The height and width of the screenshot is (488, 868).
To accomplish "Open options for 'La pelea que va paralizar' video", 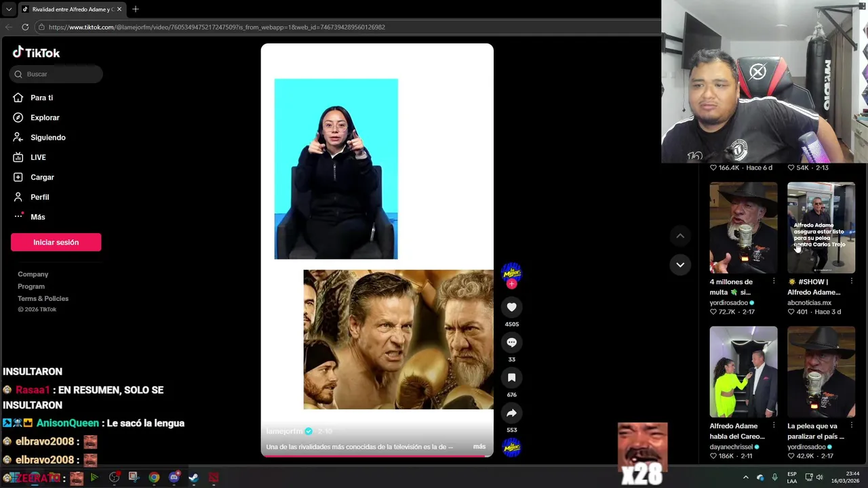I will coord(851,426).
